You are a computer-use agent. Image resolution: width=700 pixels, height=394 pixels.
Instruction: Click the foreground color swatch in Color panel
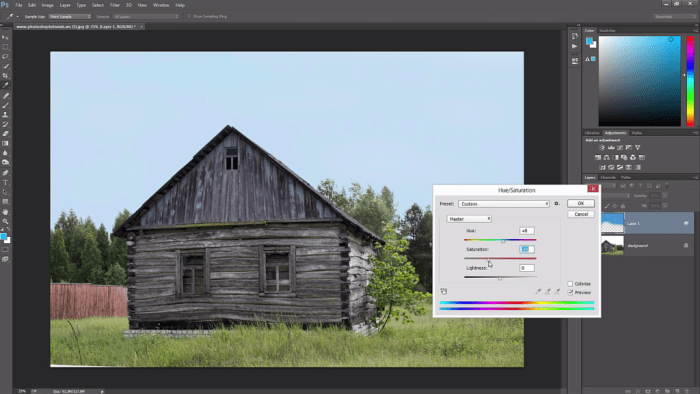589,41
